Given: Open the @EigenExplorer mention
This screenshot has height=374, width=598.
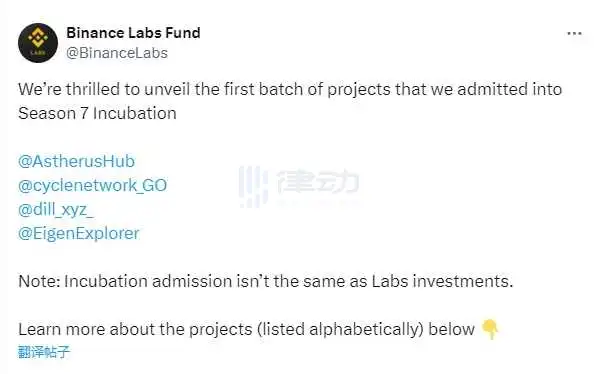Looking at the screenshot, I should (79, 233).
